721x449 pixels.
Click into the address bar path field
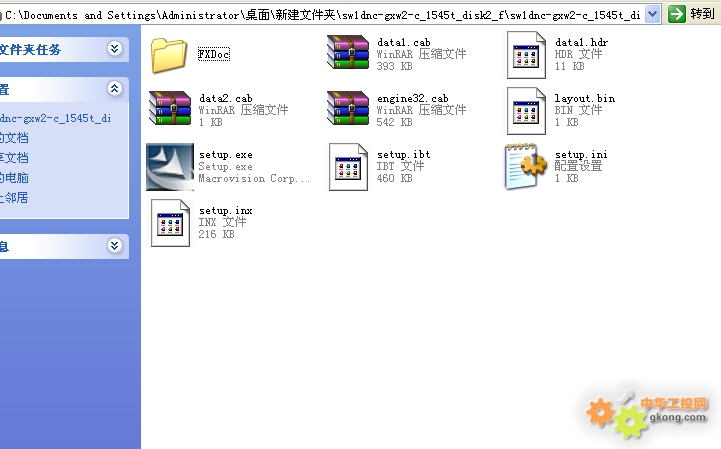point(323,15)
